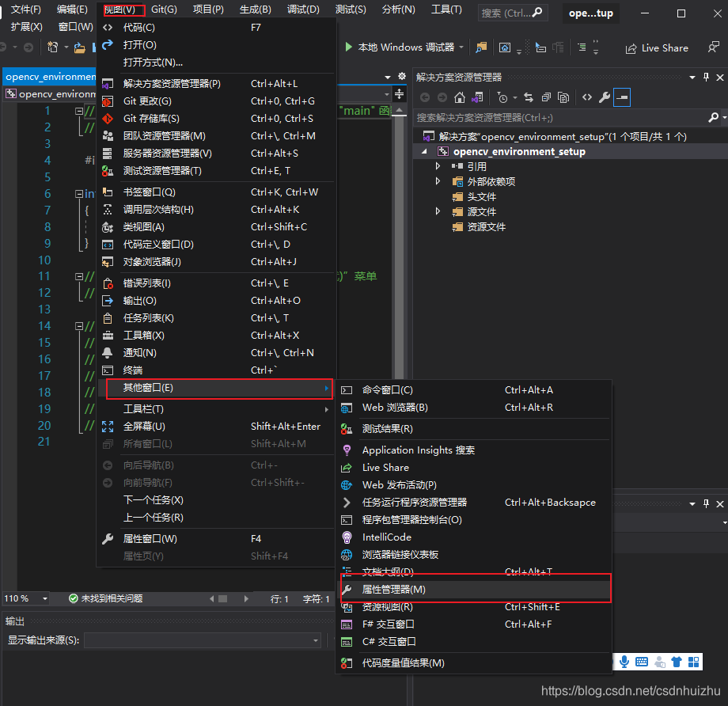Click the Live Share button in toolbar
Screen dimensions: 728x706
[657, 47]
